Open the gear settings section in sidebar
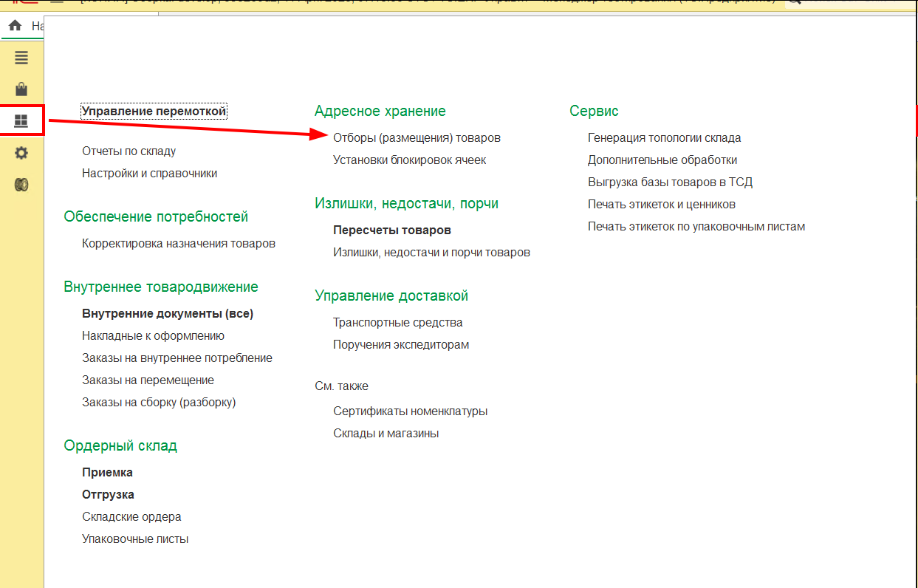The image size is (918, 588). 21,153
